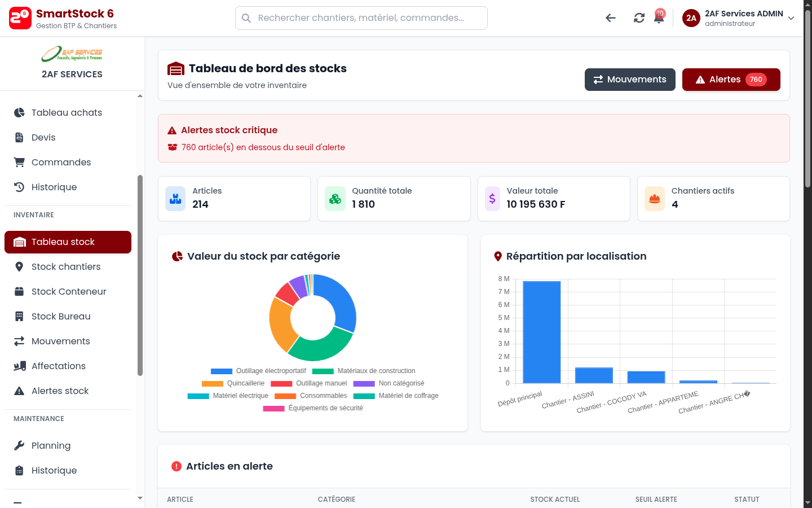Click the Valeur totale dollar icon
The width and height of the screenshot is (812, 508).
point(492,199)
